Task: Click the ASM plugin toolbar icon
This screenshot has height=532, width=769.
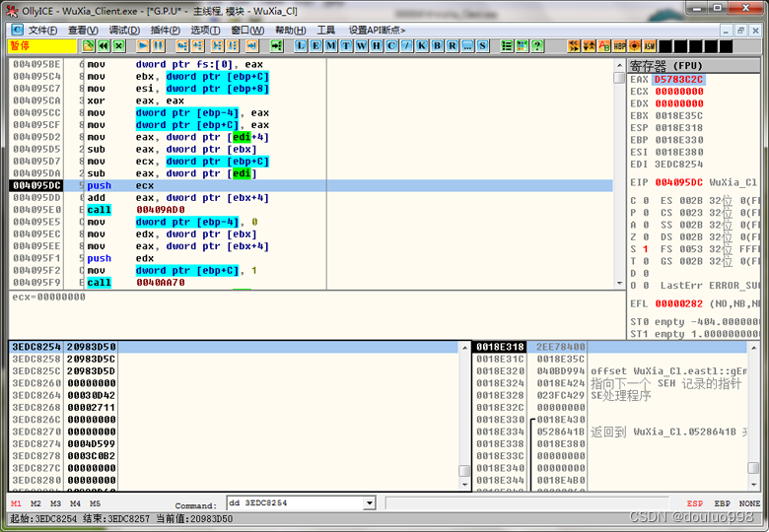Action: pos(650,46)
